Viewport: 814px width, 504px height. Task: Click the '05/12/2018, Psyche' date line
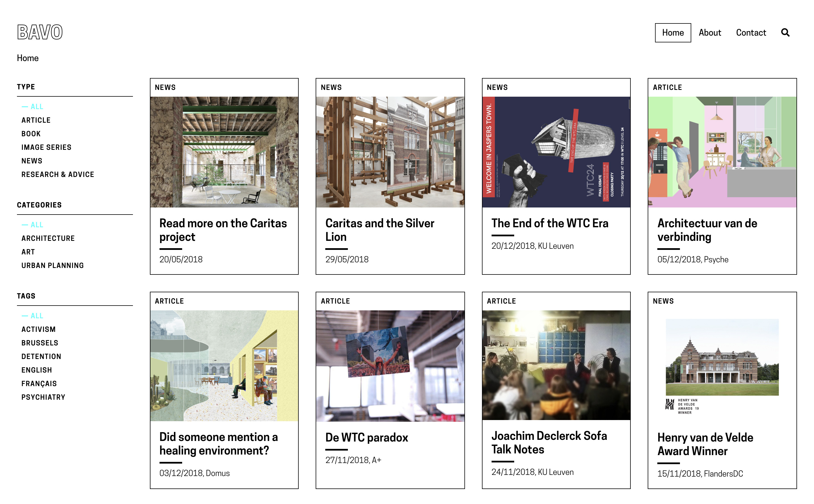[692, 260]
